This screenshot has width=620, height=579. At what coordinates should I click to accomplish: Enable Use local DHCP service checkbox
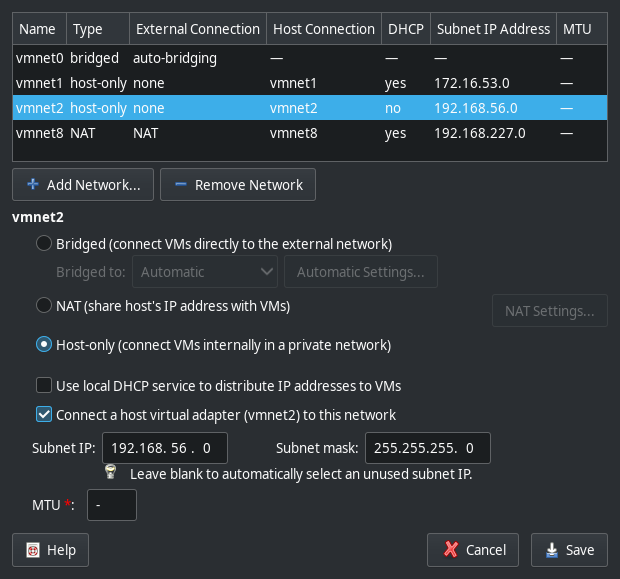point(43,385)
